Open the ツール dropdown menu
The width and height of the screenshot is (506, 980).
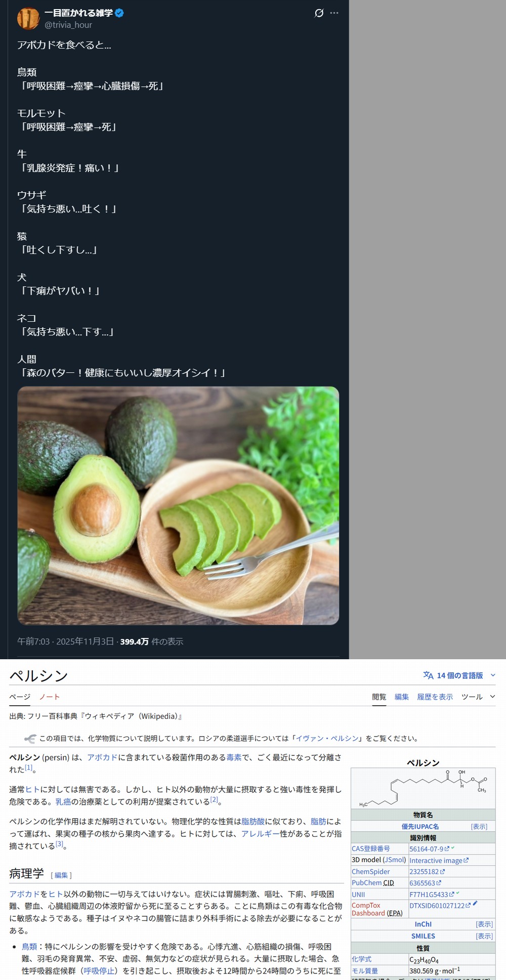click(x=478, y=697)
